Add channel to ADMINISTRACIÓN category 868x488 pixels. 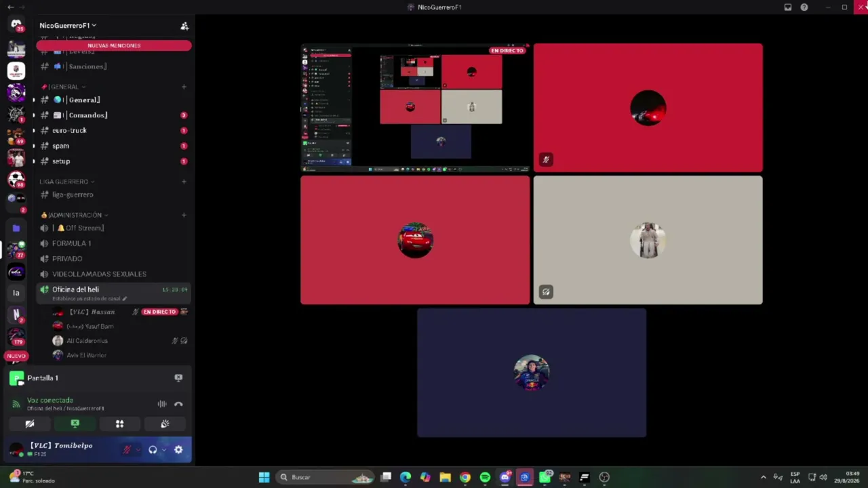184,215
